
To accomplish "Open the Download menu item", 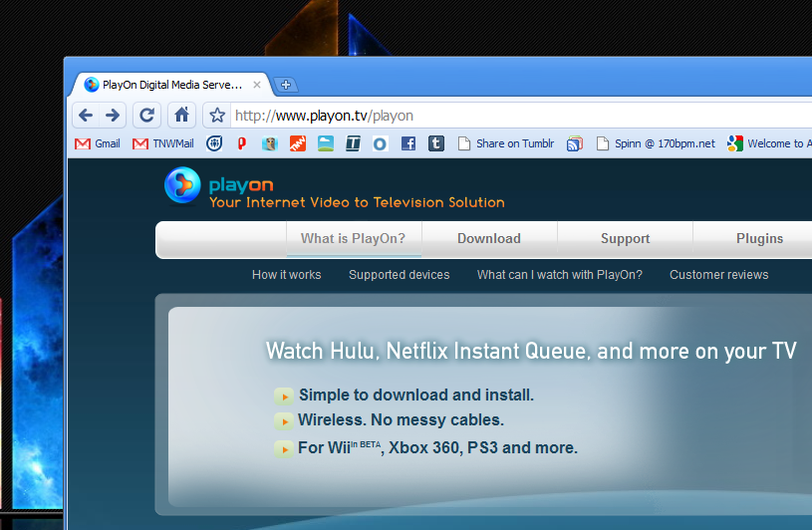I will click(x=489, y=239).
